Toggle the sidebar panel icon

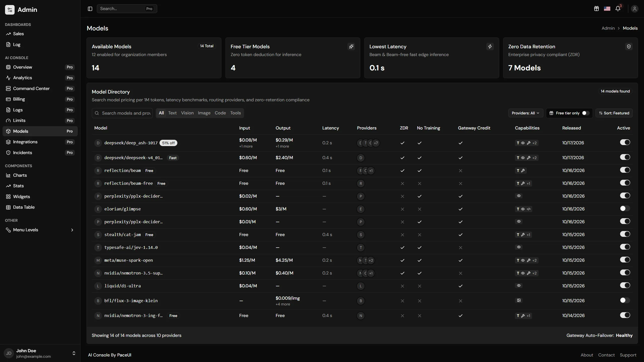click(x=90, y=9)
